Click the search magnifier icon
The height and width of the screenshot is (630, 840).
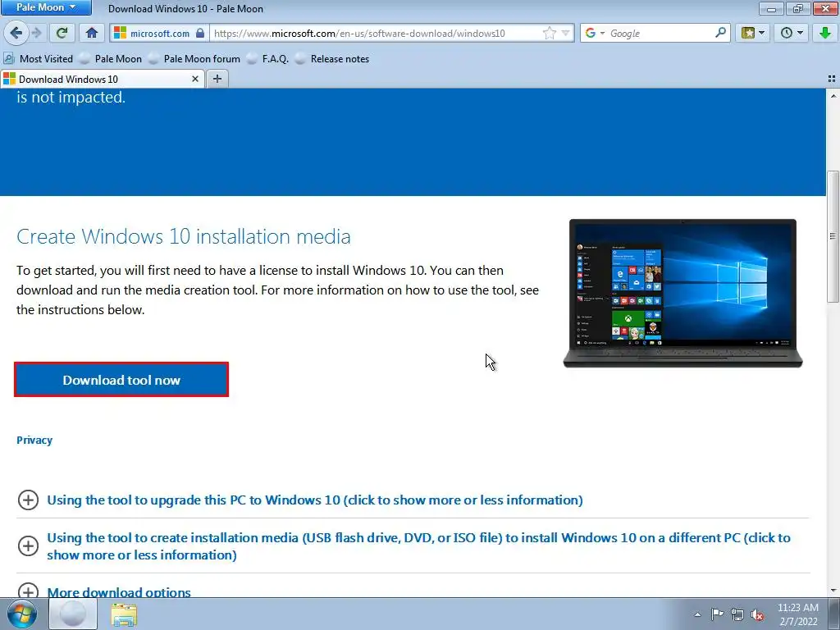(x=720, y=33)
